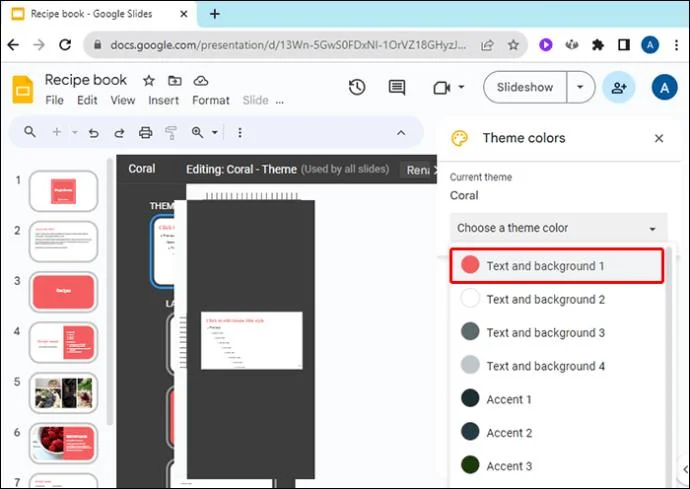Open a new browser tab
Viewport: 690px width, 489px height.
click(215, 14)
